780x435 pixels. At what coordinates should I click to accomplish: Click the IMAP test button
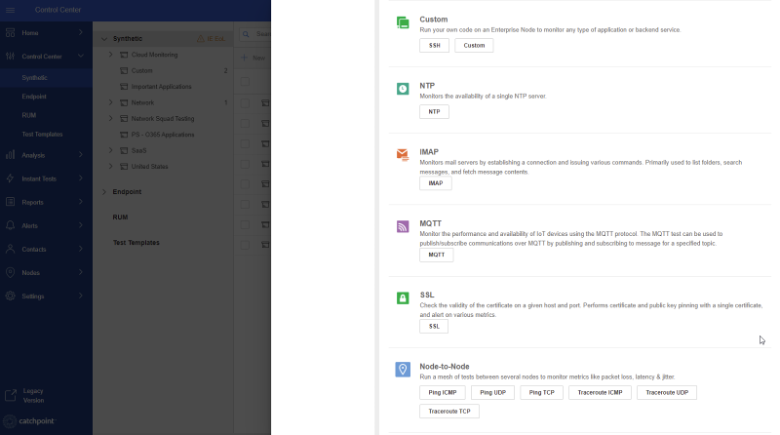[x=435, y=183]
